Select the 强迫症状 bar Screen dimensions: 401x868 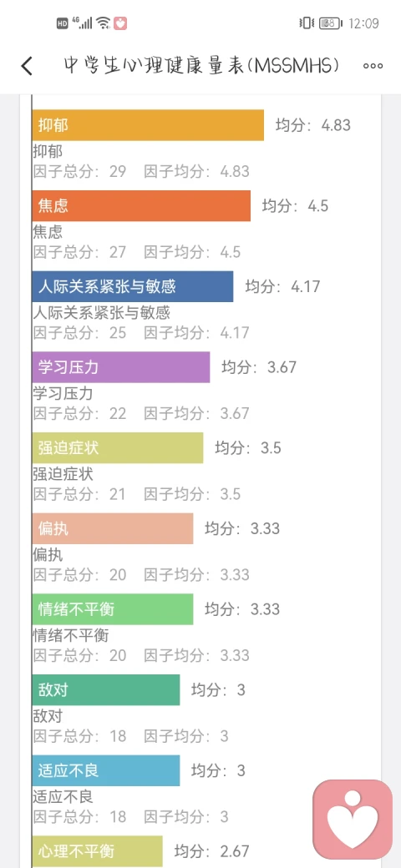tap(118, 448)
